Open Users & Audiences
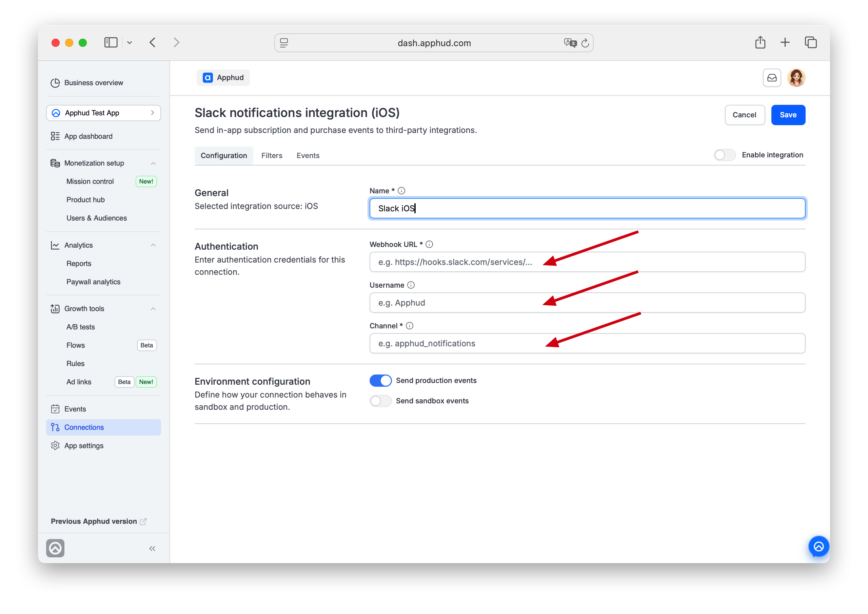The height and width of the screenshot is (614, 868). point(96,218)
